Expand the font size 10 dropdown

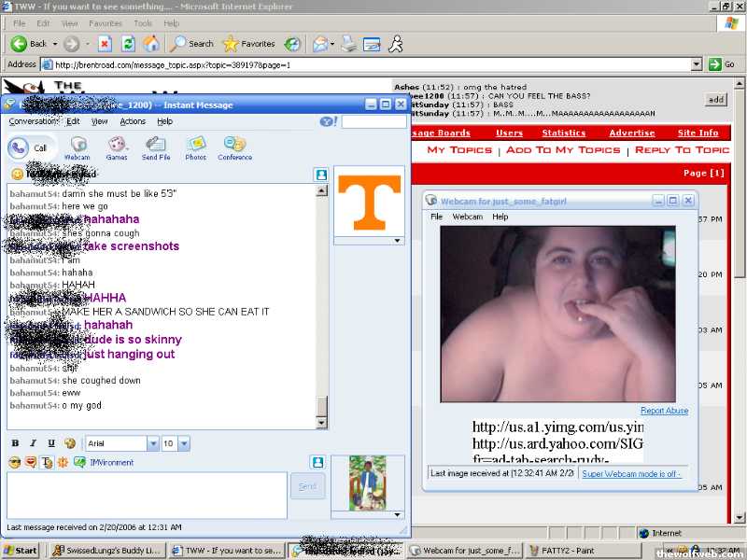(x=184, y=443)
